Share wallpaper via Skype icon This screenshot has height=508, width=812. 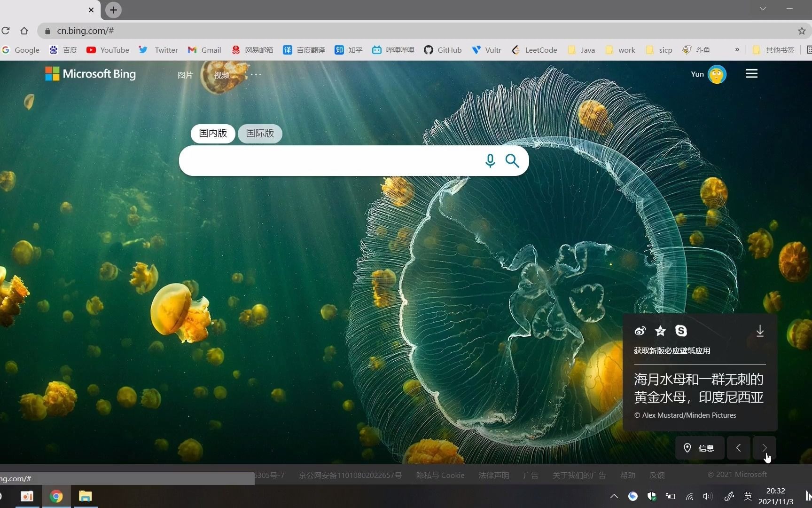tap(681, 331)
